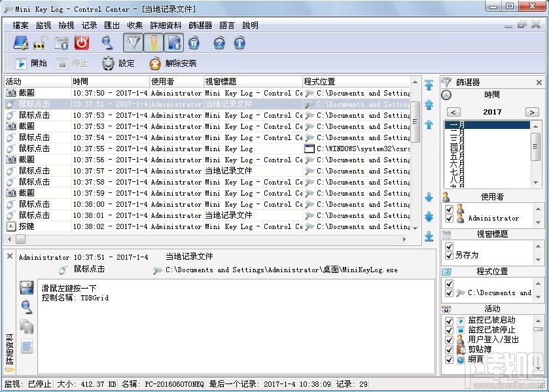
Task: Open the 語言 menu
Action: [x=227, y=26]
